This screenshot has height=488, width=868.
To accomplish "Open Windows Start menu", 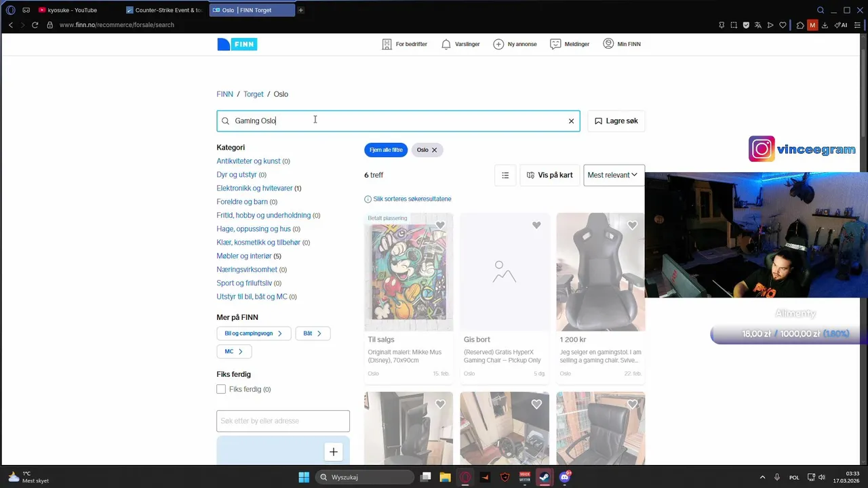I will [304, 477].
